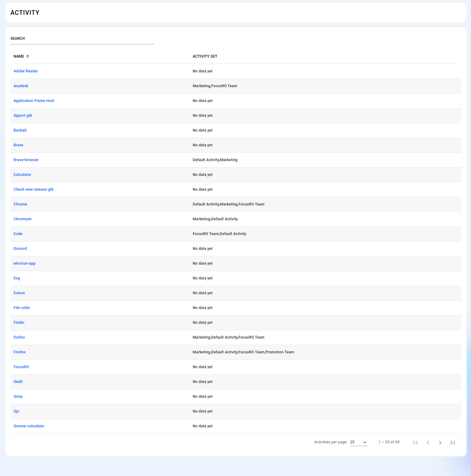Open the Brave activity link
The width and height of the screenshot is (471, 476).
(18, 145)
